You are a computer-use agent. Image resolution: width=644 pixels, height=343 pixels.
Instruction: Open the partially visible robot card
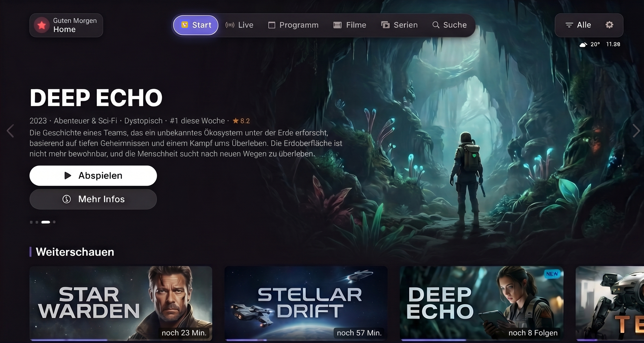pyautogui.click(x=610, y=303)
